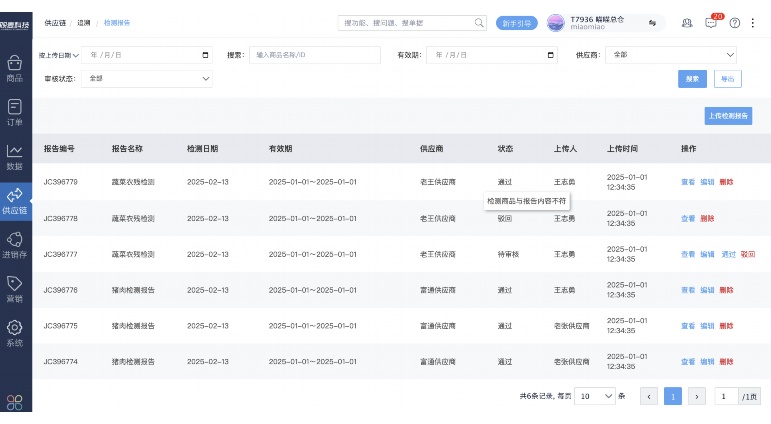Image resolution: width=771 pixels, height=424 pixels.
Task: Click the 驳回 status cell
Action: (505, 218)
